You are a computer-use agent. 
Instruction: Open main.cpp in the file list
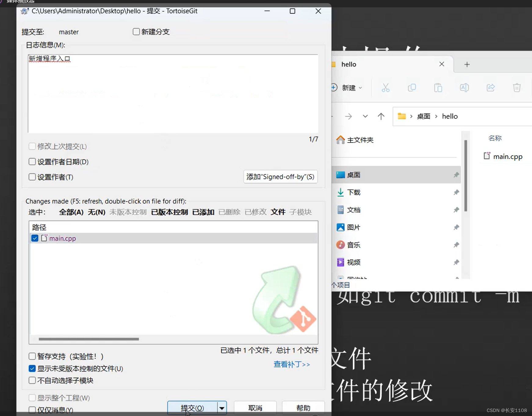point(507,156)
